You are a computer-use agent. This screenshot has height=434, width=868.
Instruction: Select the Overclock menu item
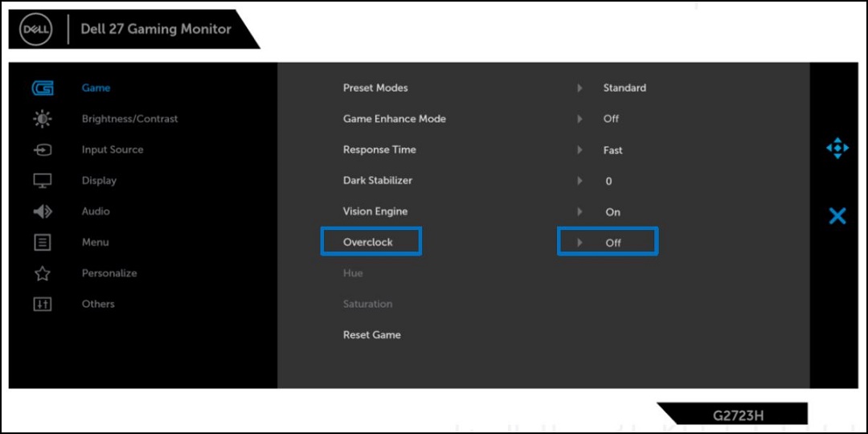tap(368, 242)
